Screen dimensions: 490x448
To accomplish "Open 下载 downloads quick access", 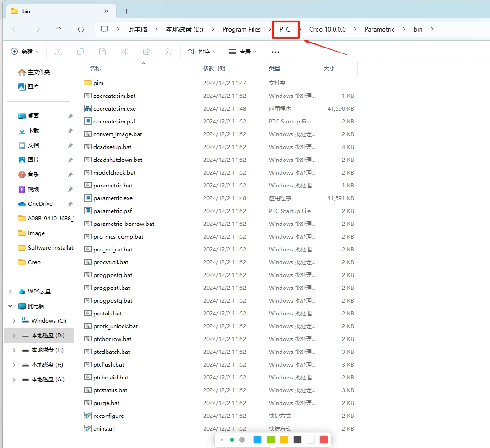I will click(33, 131).
